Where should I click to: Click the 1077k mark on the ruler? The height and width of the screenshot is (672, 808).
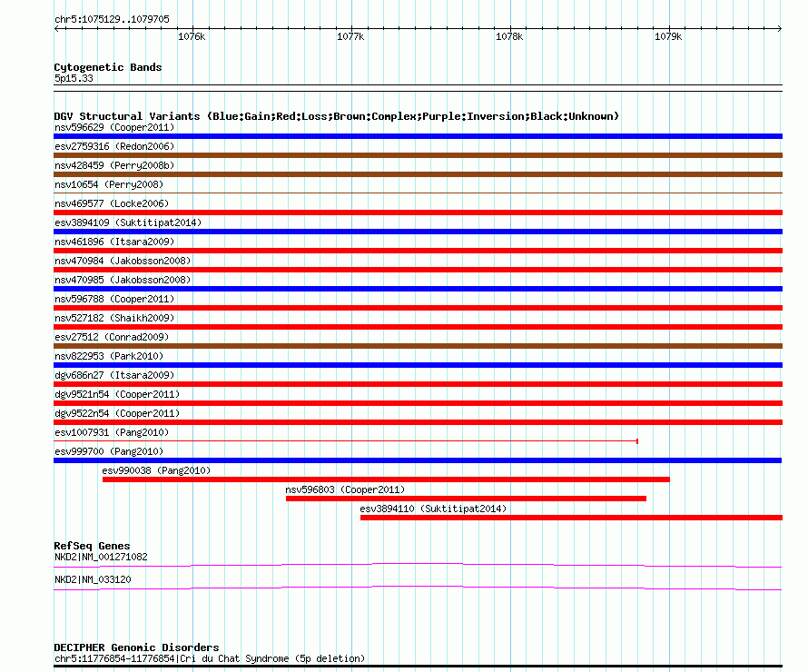click(350, 37)
